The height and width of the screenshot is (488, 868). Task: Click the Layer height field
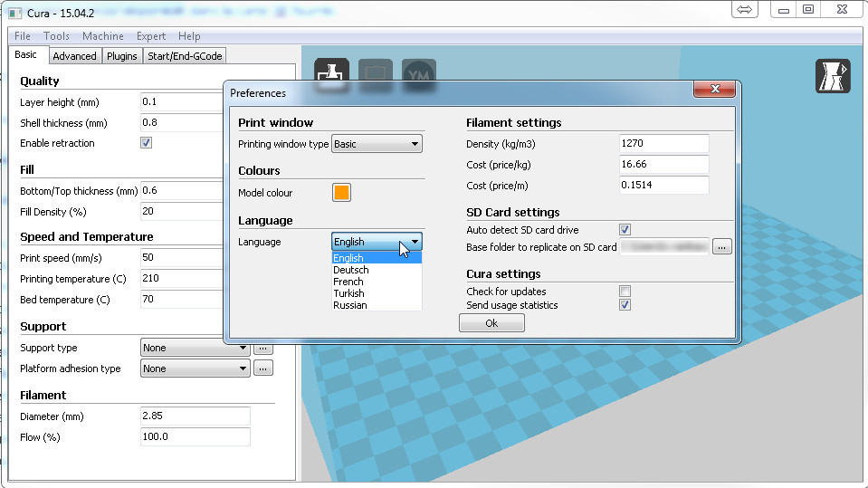tap(182, 102)
